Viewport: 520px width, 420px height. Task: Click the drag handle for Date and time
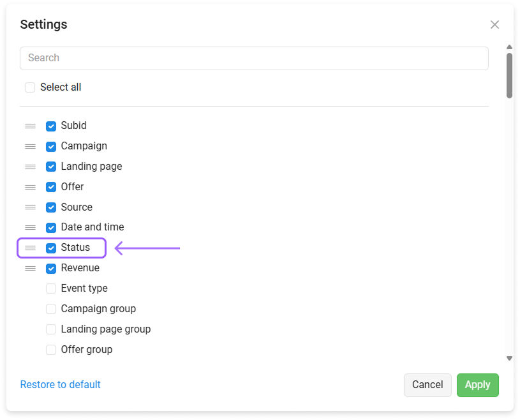[30, 228]
